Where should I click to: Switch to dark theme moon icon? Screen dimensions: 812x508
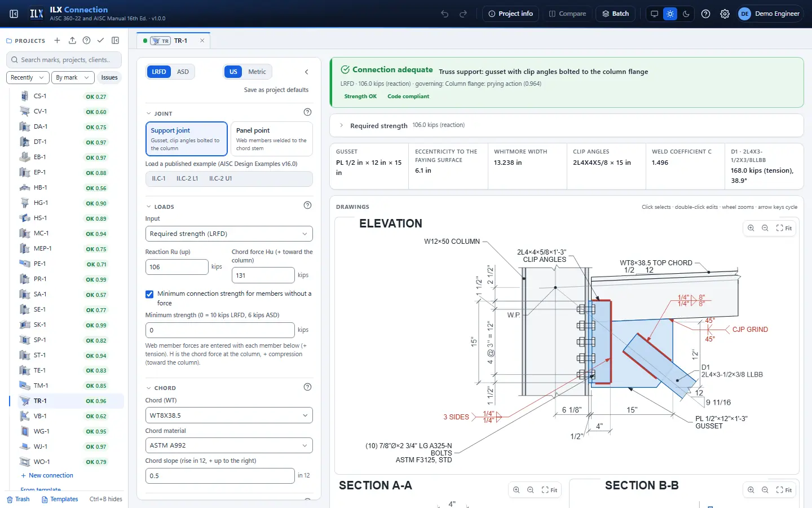pos(686,14)
